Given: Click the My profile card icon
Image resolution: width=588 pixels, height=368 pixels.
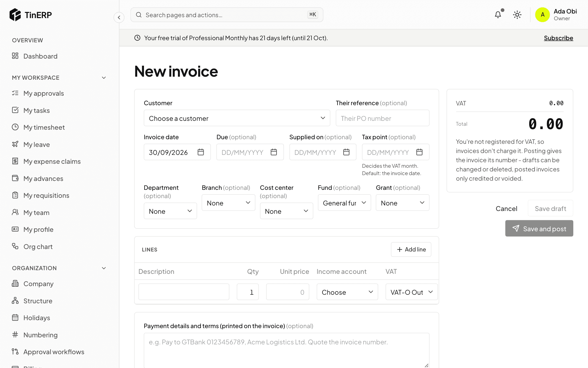Looking at the screenshot, I should (x=15, y=229).
